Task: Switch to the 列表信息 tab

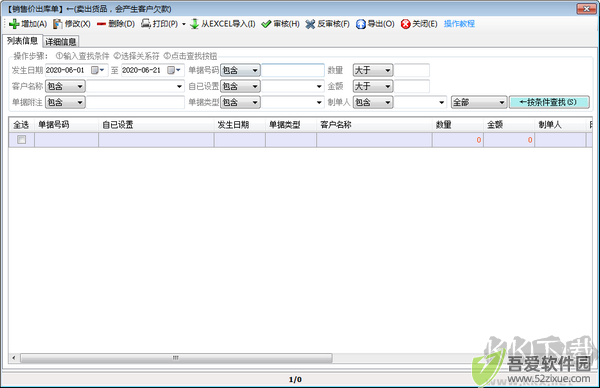Action: (x=22, y=41)
